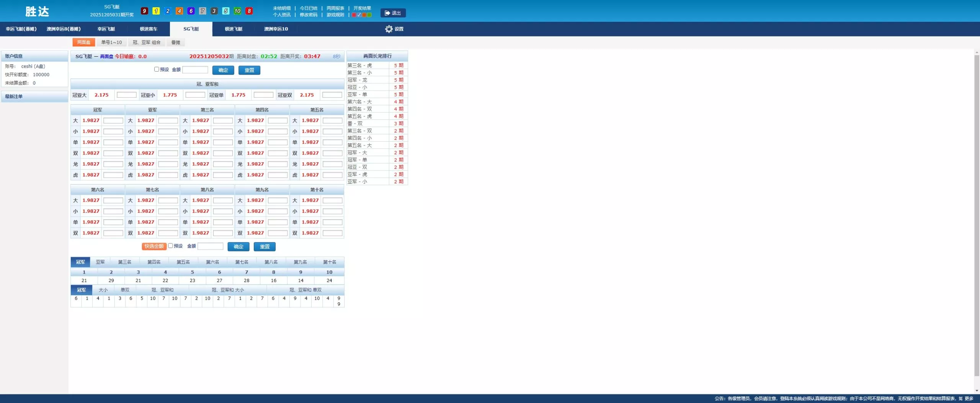Screen dimensions: 980x403
Task: Click the cyan number 5 ball
Action: click(x=226, y=11)
